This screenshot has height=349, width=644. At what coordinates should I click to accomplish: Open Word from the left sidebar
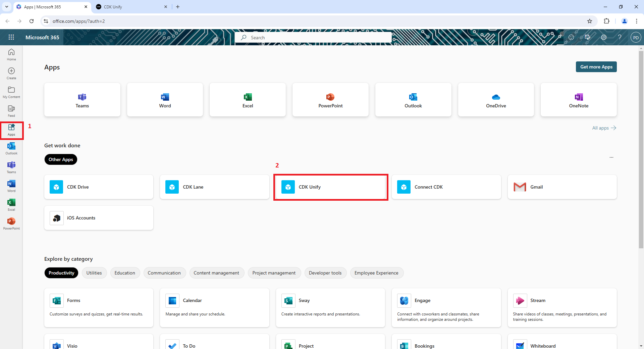coord(11,186)
